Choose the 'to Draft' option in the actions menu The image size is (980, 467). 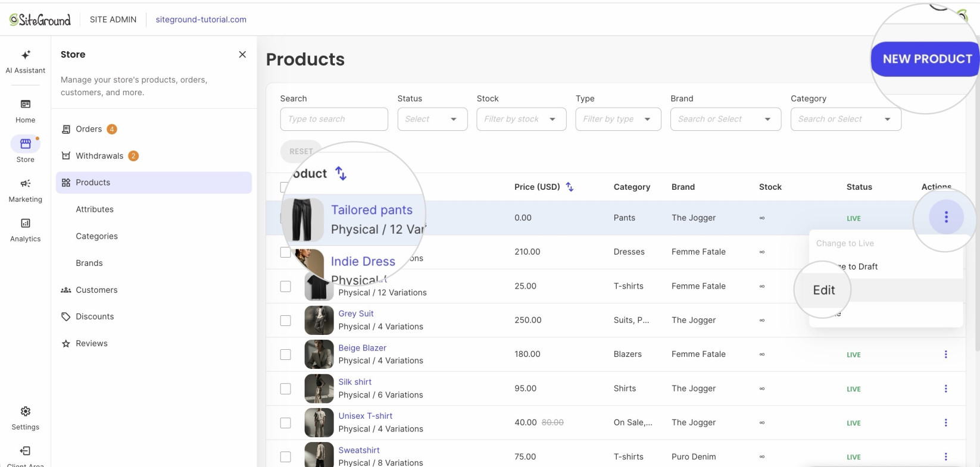click(x=863, y=267)
